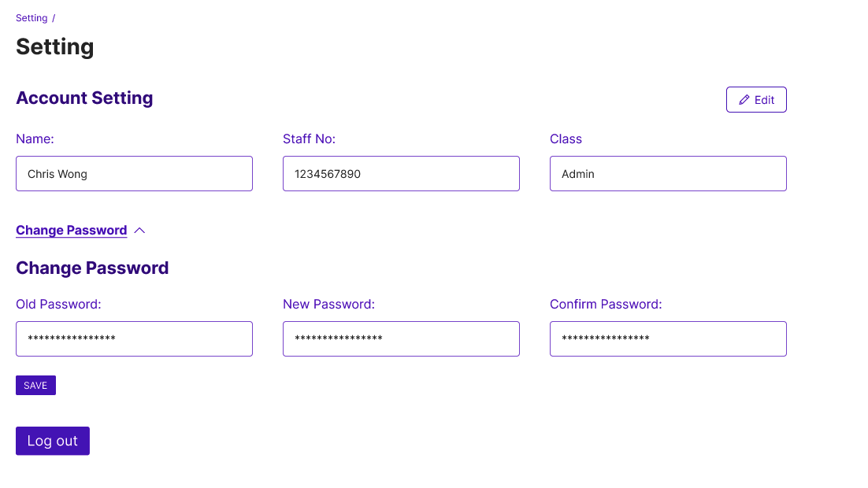Click the Log out button
The height and width of the screenshot is (488, 868).
coord(53,441)
